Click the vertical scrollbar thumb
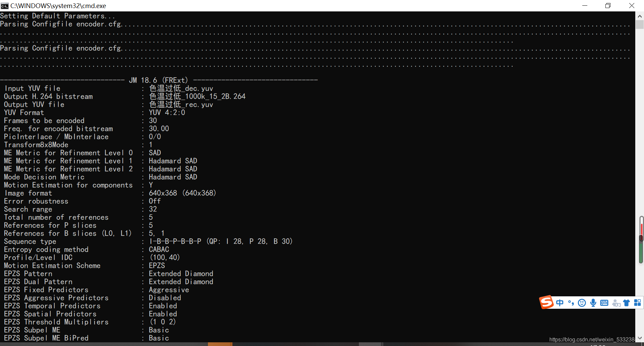 [640, 24]
